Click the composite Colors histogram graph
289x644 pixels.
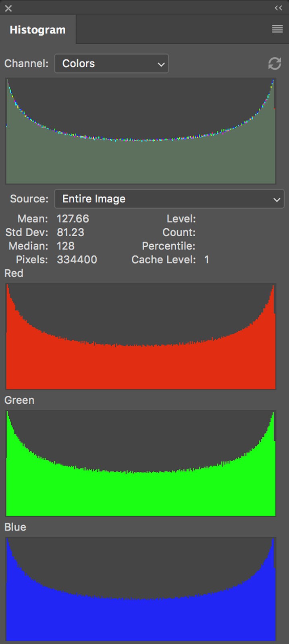[x=141, y=131]
